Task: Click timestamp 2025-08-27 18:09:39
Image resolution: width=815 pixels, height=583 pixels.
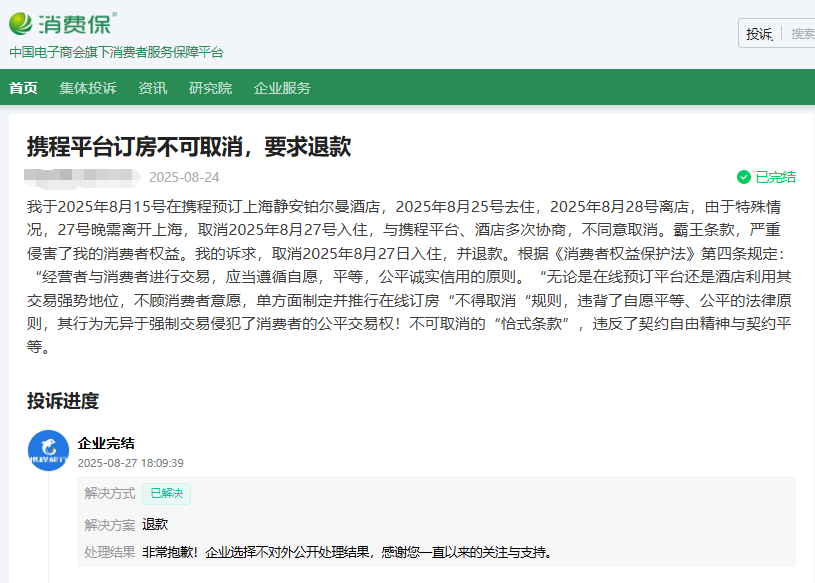Action: [130, 463]
